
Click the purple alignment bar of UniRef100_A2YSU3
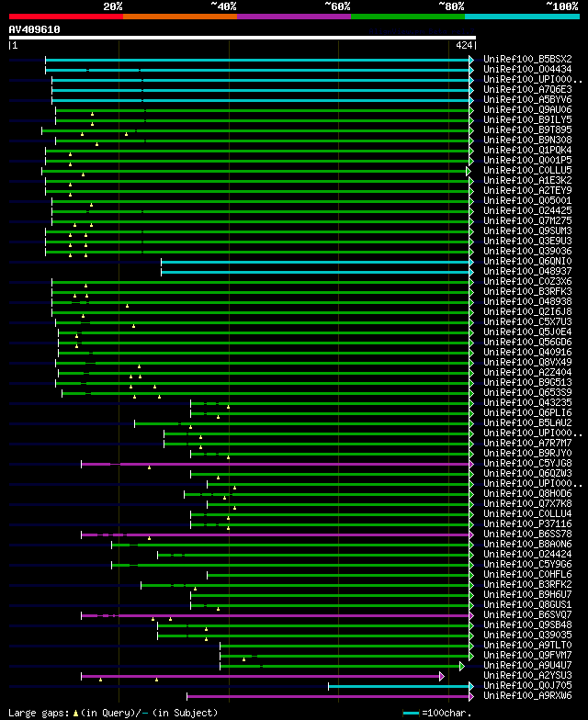pyautogui.click(x=261, y=676)
